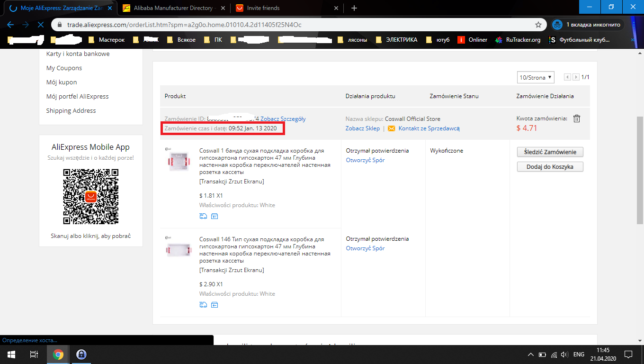Screen dimensions: 644x364
Task: Click the Dodaj do Koszyka button
Action: [550, 167]
